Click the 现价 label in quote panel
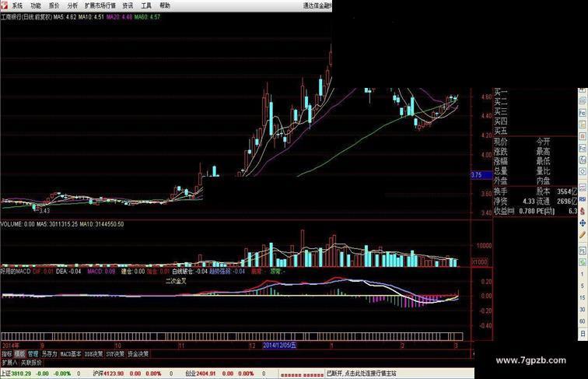 [501, 142]
